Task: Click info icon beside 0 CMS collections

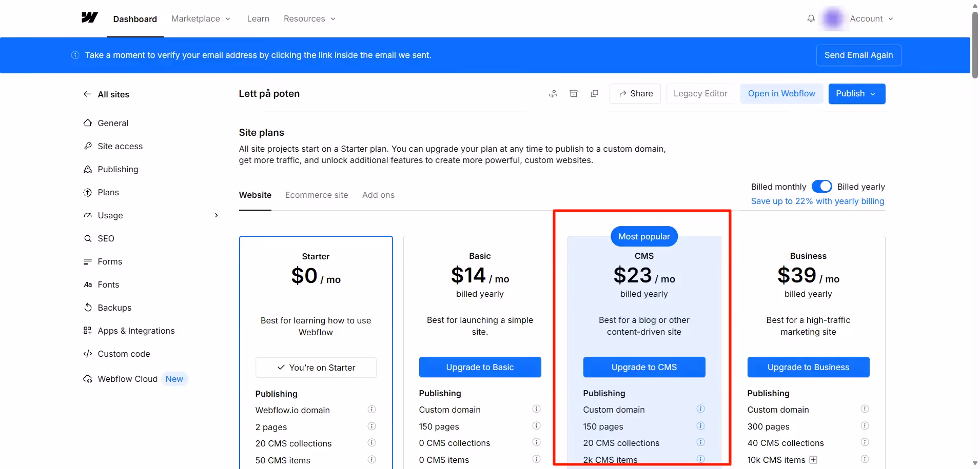Action: [536, 442]
